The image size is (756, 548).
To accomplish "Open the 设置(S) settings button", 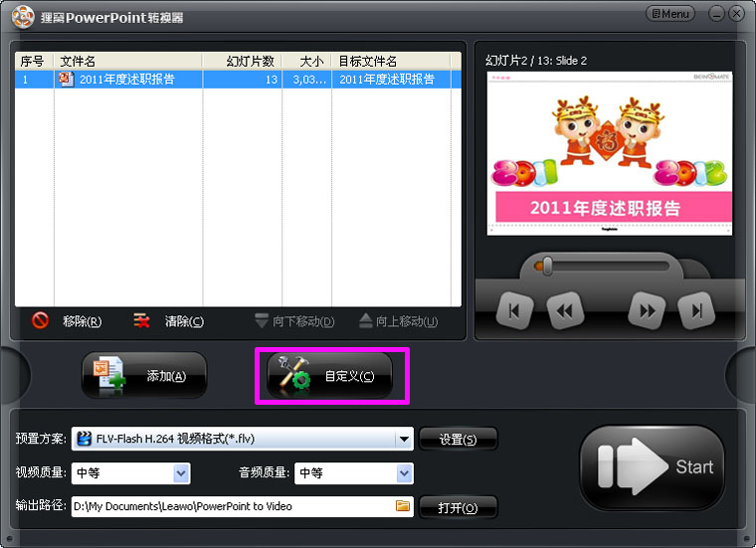I will click(x=458, y=439).
